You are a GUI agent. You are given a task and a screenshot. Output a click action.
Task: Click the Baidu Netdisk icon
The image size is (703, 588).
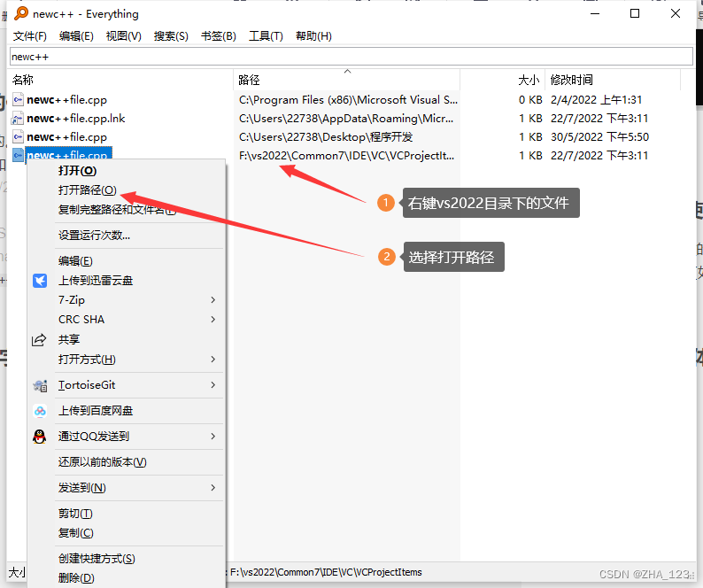point(40,411)
